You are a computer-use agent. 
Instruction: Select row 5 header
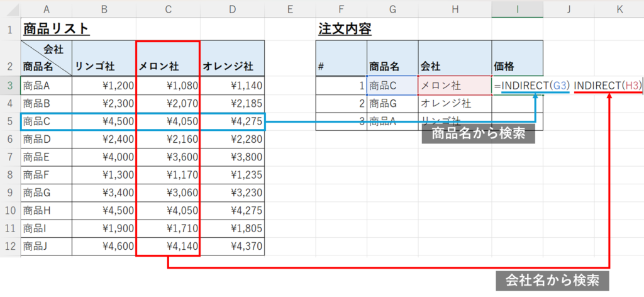10,121
